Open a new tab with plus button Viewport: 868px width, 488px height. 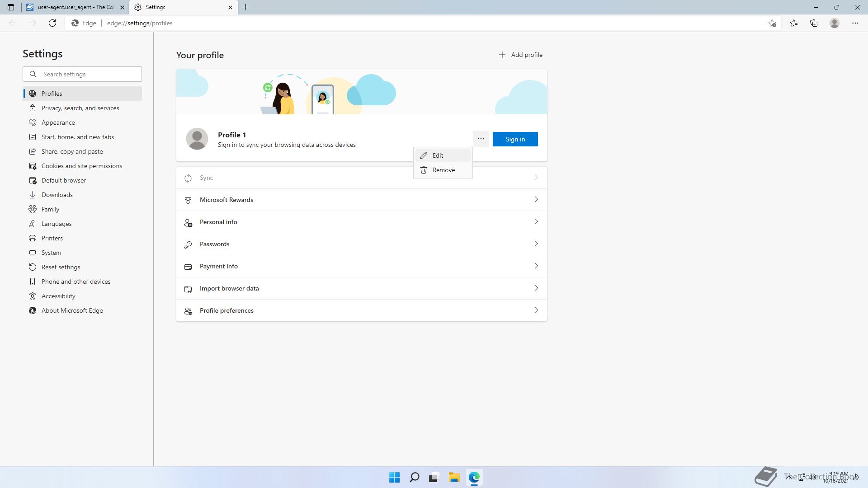click(x=246, y=7)
